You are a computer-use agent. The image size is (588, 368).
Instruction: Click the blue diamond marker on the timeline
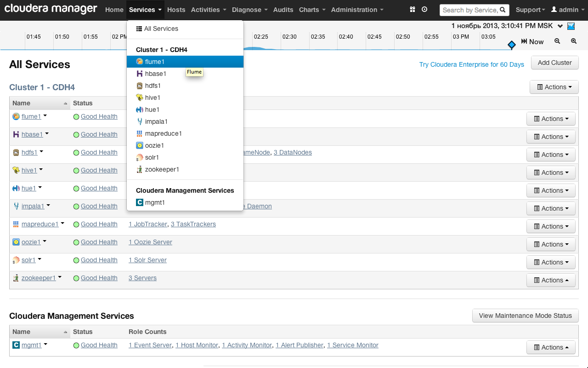pos(512,45)
